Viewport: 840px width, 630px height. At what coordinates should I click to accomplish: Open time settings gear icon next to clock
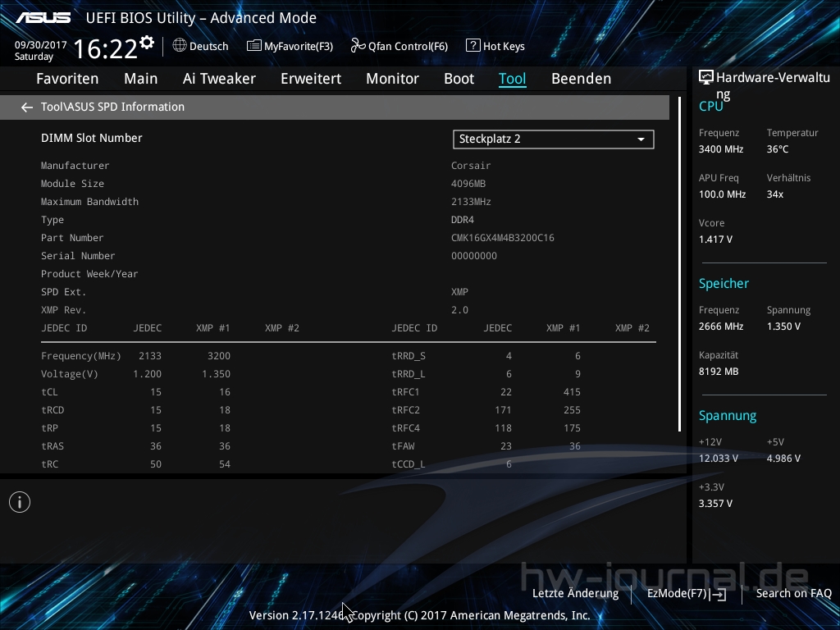[147, 43]
